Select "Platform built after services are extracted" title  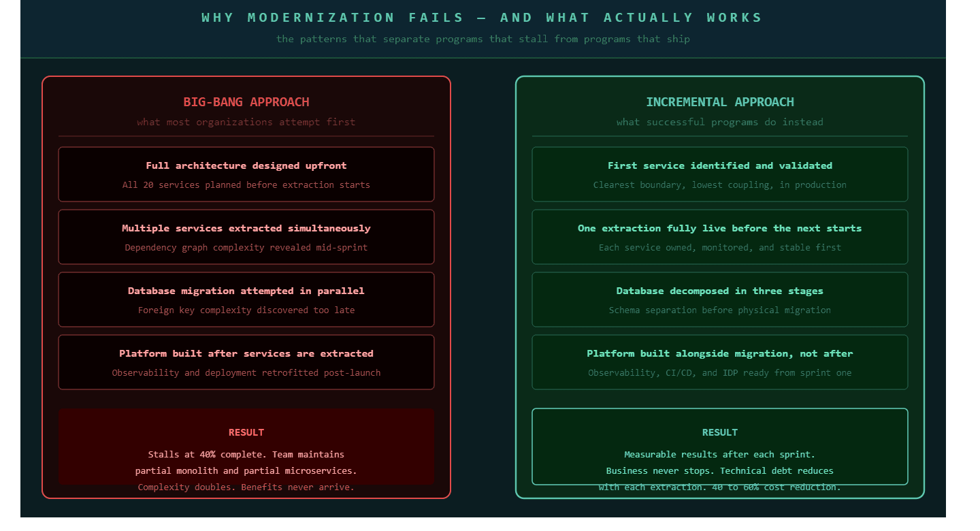246,354
